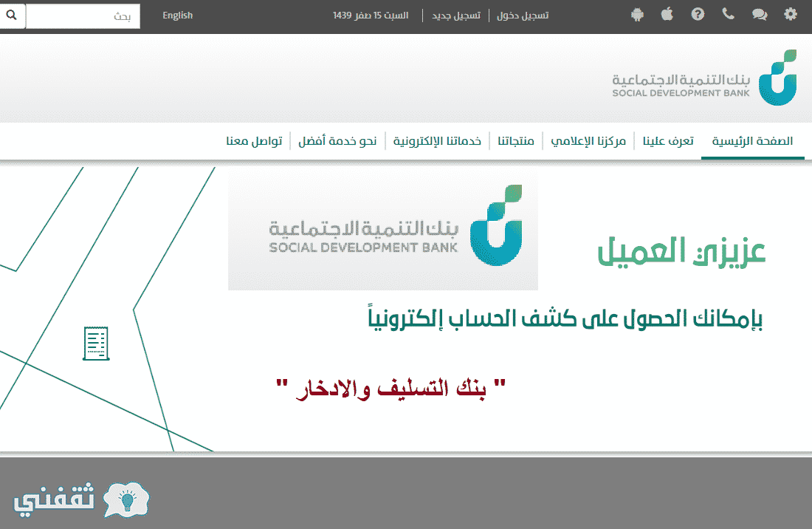Switch language to English

178,16
